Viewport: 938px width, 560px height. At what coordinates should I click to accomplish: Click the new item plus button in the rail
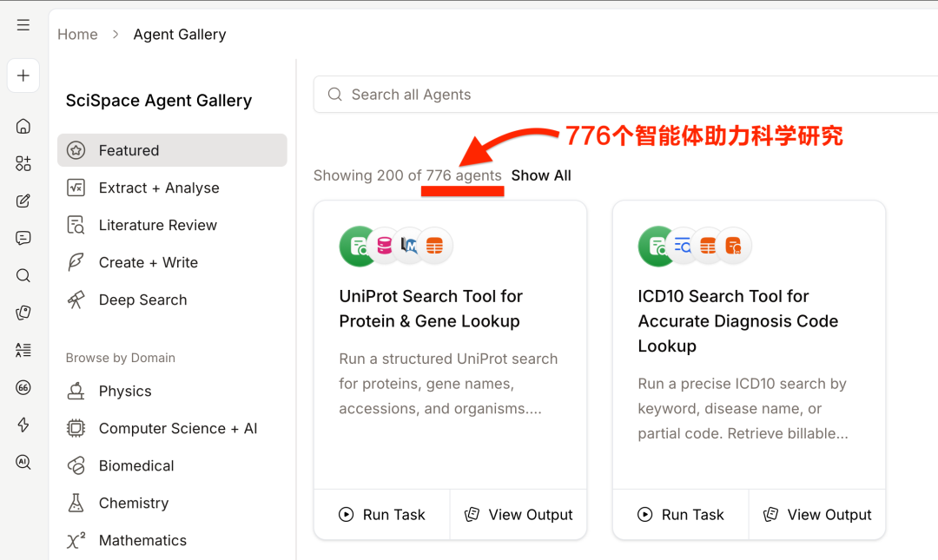pos(23,76)
